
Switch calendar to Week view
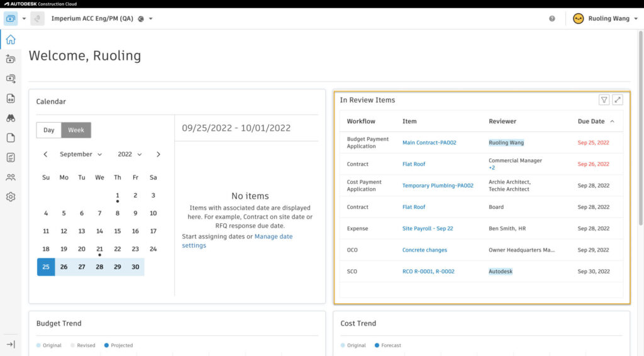(x=76, y=130)
